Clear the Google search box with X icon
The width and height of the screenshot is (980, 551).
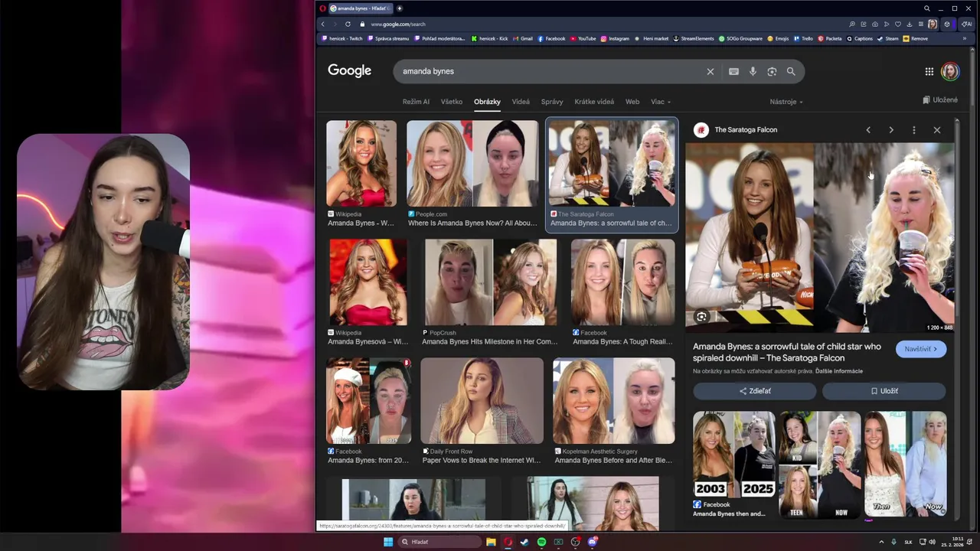coord(710,71)
